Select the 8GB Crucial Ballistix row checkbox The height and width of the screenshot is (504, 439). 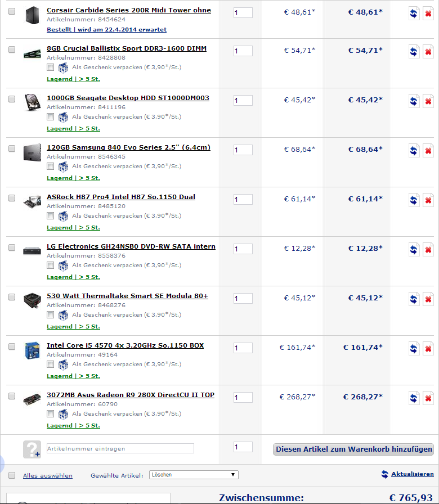12,49
